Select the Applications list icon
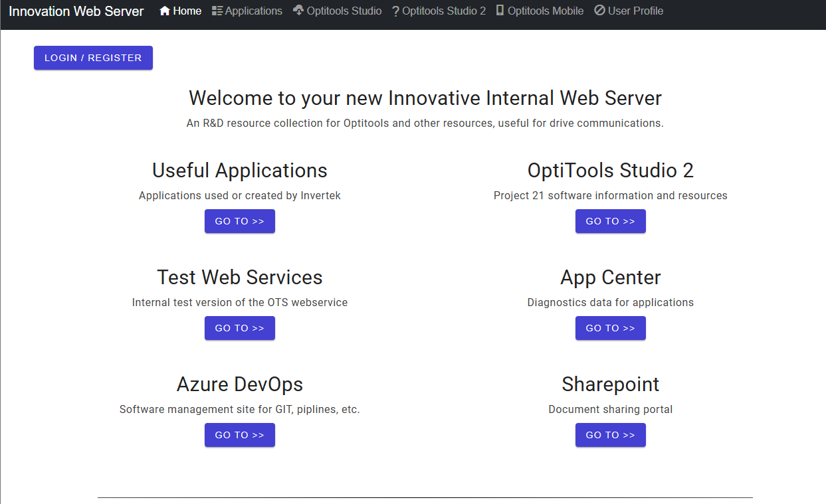Image resolution: width=826 pixels, height=504 pixels. pyautogui.click(x=216, y=11)
